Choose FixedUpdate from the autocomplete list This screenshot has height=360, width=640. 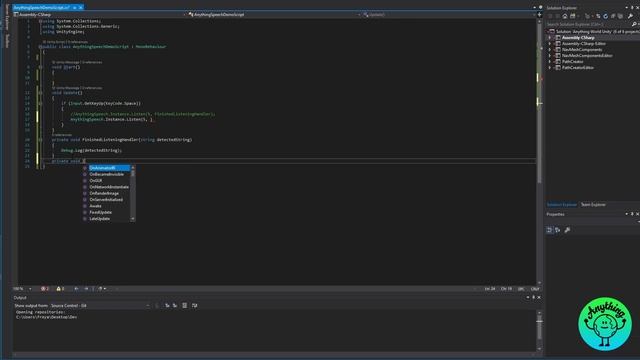(107, 212)
